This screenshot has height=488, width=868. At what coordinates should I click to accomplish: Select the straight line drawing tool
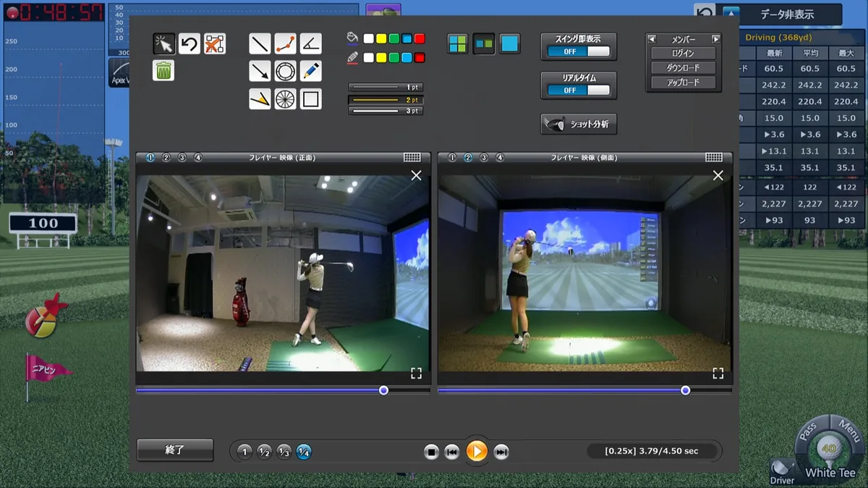[260, 43]
